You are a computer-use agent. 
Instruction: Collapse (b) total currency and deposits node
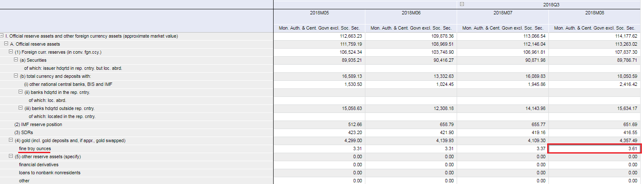16,76
